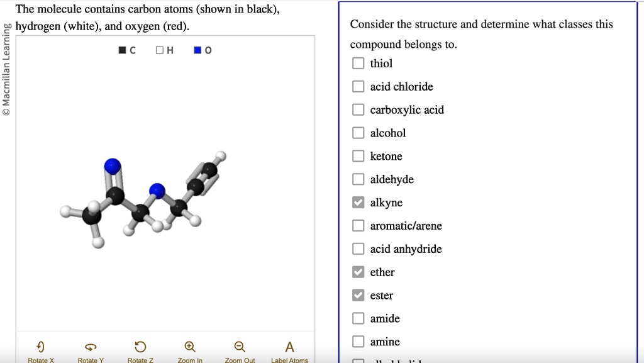This screenshot has height=363, width=644.
Task: Select carboxylic acid as a compound class
Action: point(358,109)
